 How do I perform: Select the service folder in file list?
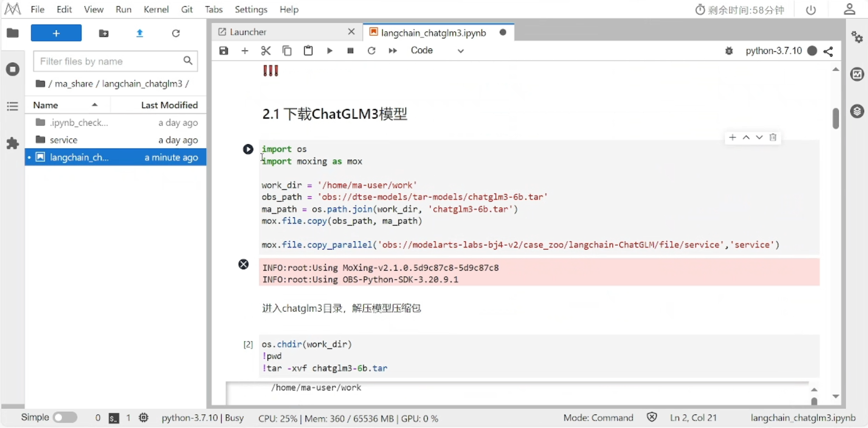pos(116,140)
